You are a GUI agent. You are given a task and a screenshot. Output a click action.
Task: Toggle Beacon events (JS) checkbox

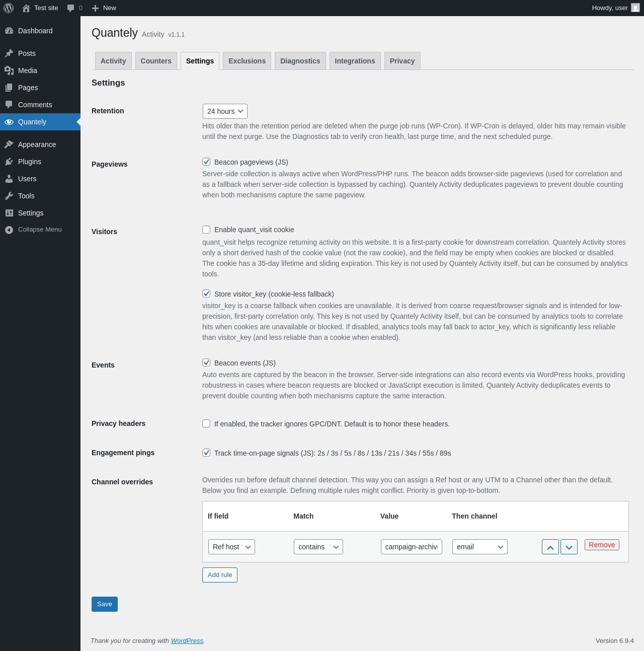206,363
